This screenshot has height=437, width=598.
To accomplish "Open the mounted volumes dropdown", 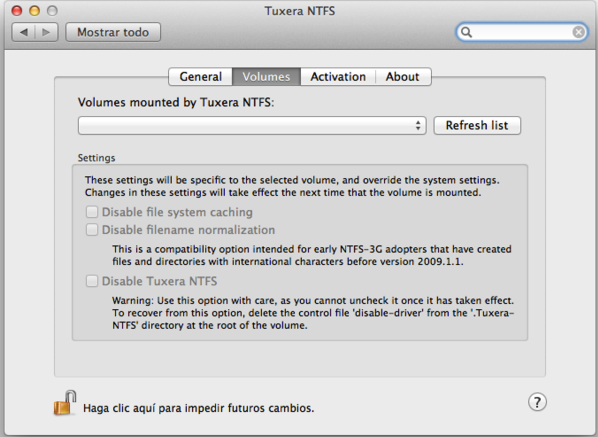I will [x=252, y=125].
